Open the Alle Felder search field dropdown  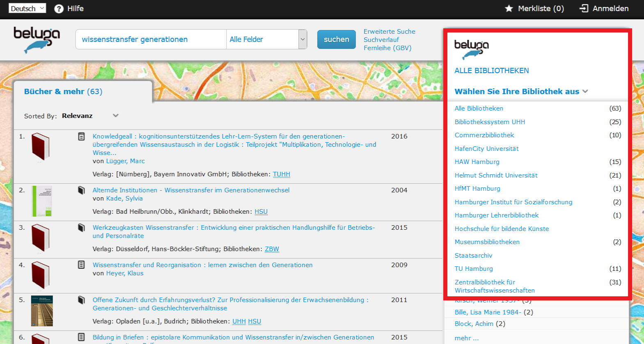click(267, 39)
